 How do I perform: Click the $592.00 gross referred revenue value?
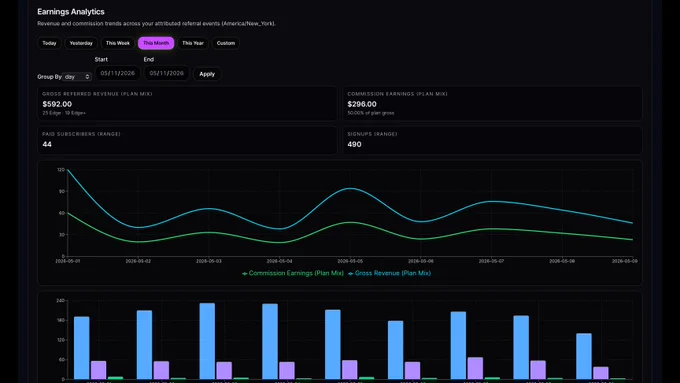[57, 104]
